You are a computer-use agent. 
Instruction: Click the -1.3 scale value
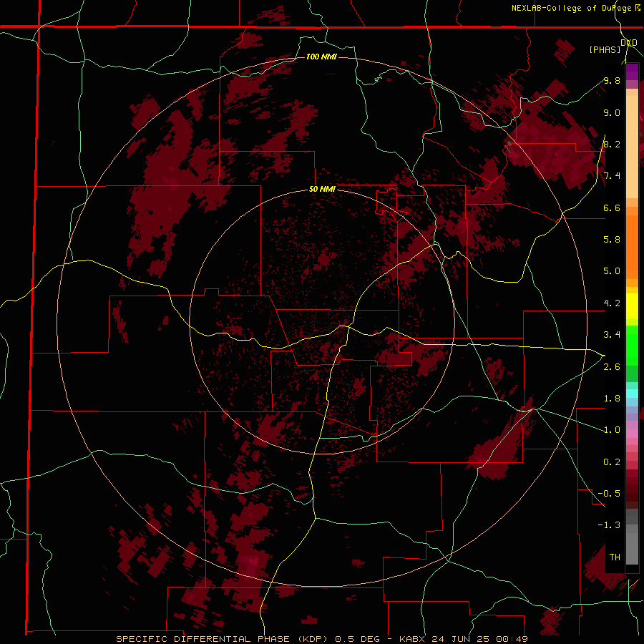pyautogui.click(x=609, y=525)
